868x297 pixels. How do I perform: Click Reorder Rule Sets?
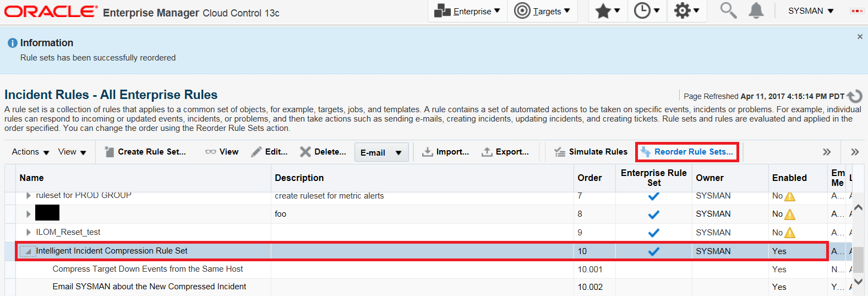click(687, 152)
